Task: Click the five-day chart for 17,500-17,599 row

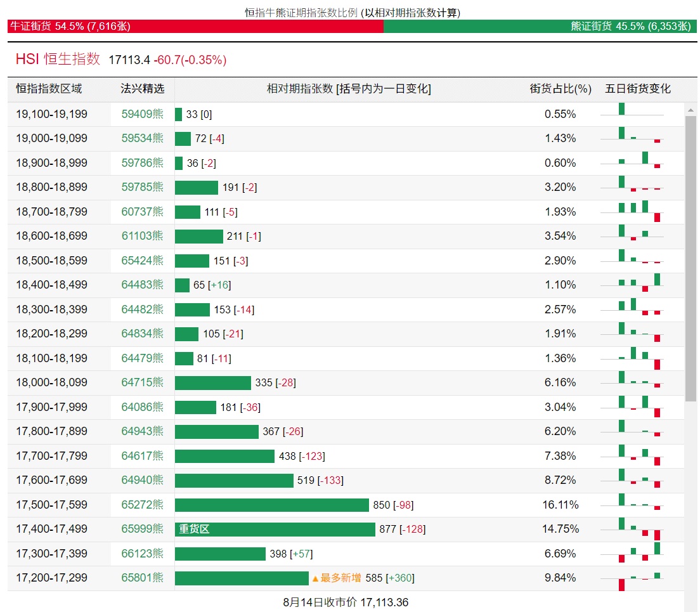Action: [632, 505]
